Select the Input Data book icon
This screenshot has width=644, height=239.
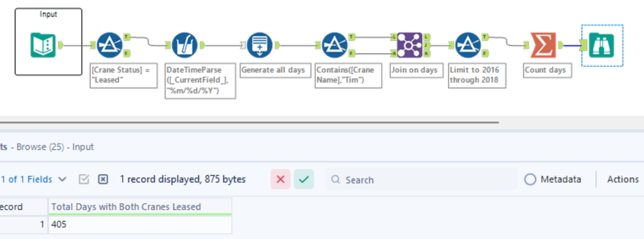43,44
